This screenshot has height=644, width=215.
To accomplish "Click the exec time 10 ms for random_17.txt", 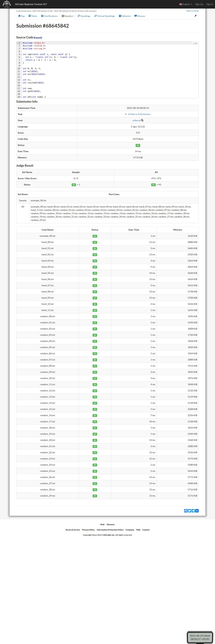I will [152, 421].
